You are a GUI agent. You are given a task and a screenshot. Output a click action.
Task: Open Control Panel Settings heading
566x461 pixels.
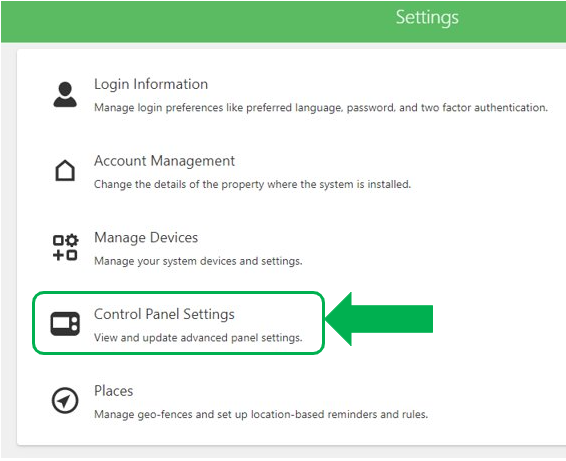click(164, 314)
